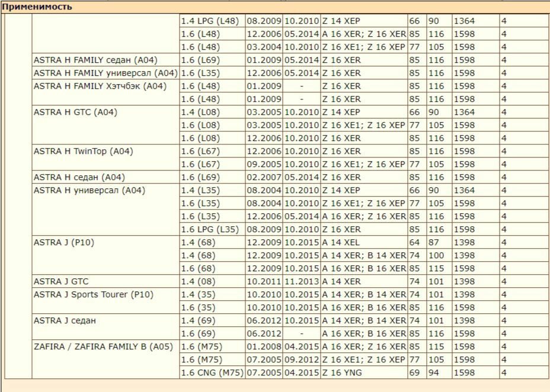Click the '1.6 (69)' modification cell
This screenshot has width=550, height=392.
(212, 333)
